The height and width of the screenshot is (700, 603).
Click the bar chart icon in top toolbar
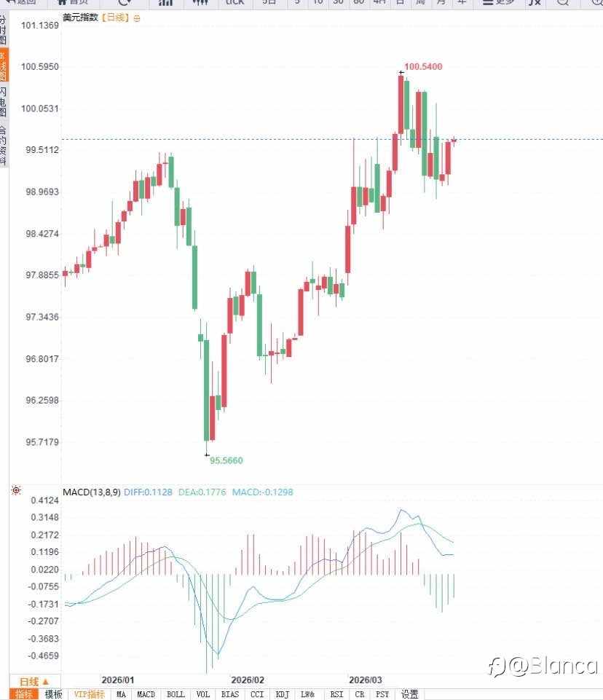tap(165, 2)
